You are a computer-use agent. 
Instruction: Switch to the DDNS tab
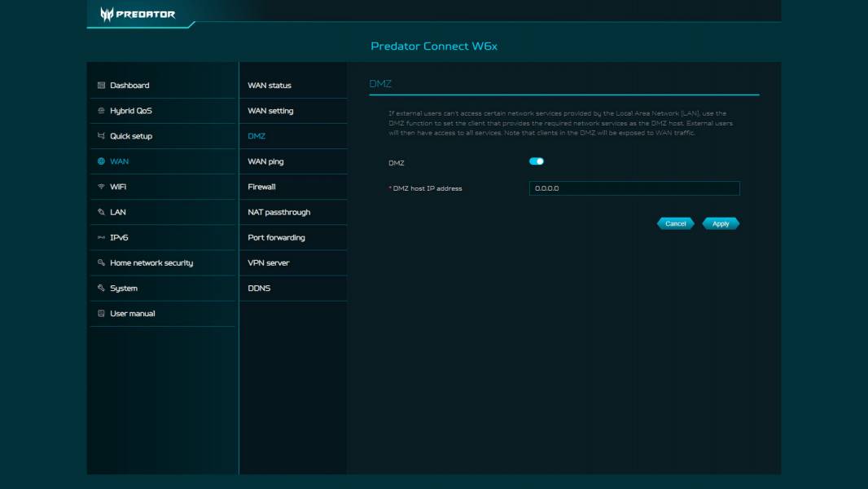tap(259, 288)
